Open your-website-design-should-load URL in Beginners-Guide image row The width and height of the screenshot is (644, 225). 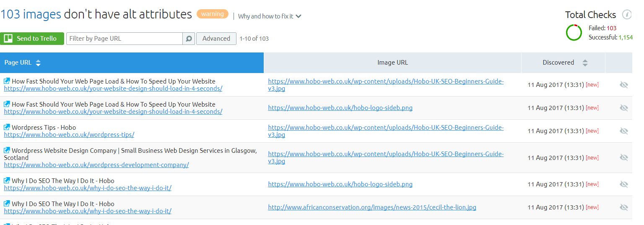113,89
